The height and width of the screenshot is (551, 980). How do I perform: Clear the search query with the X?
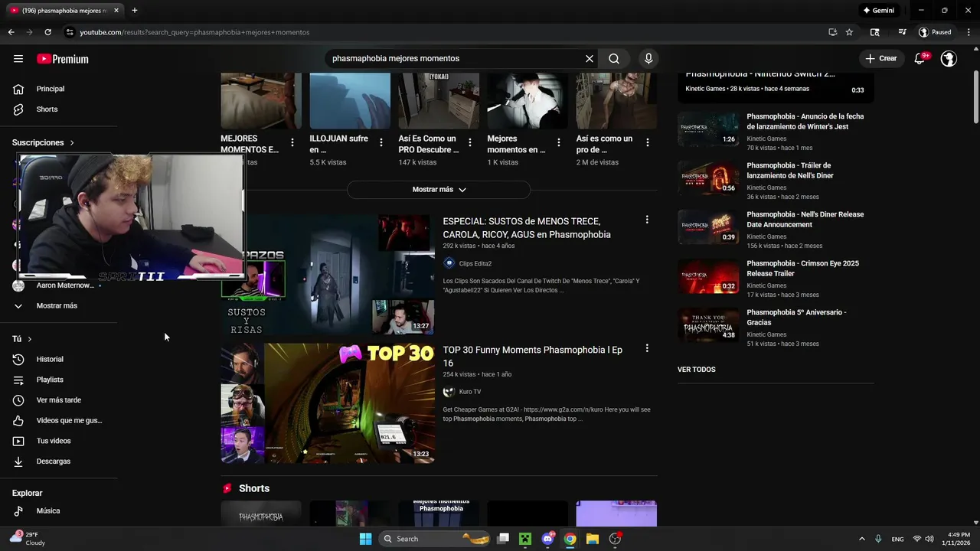click(x=590, y=59)
